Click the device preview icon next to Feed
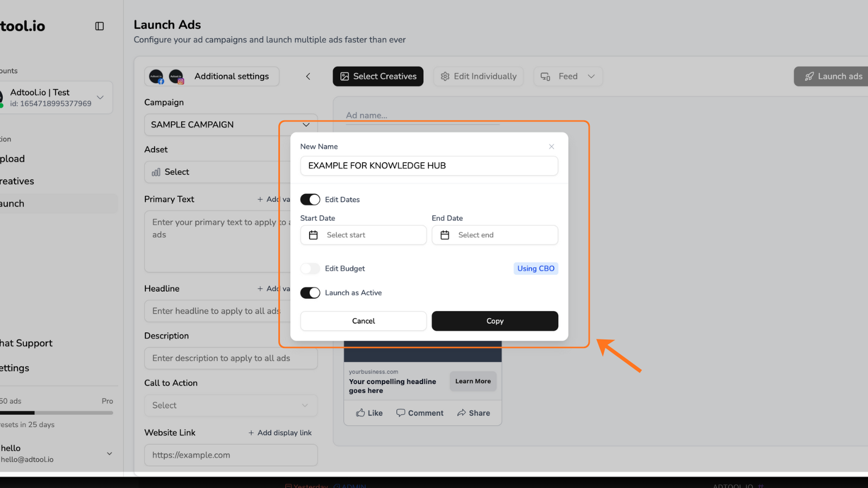 pos(544,76)
